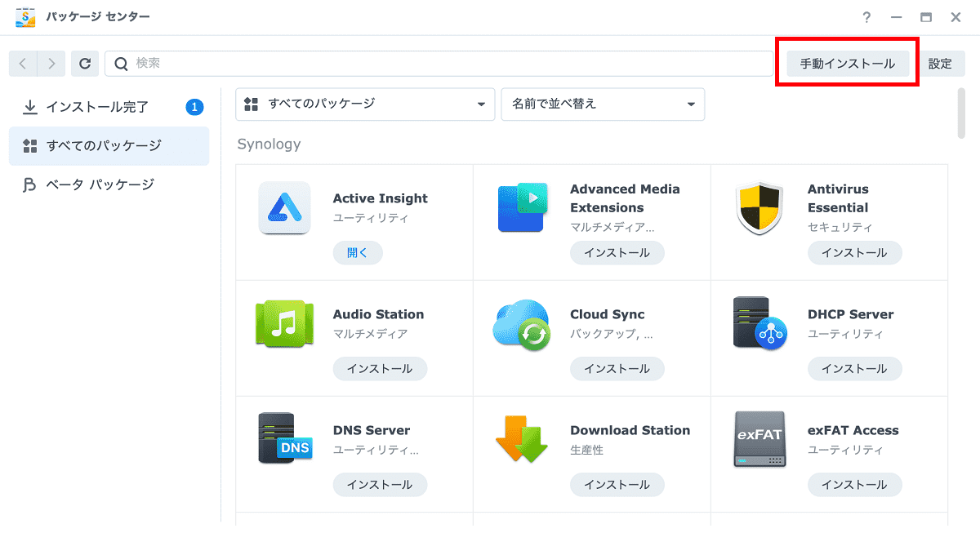Install DNS Server

click(380, 485)
